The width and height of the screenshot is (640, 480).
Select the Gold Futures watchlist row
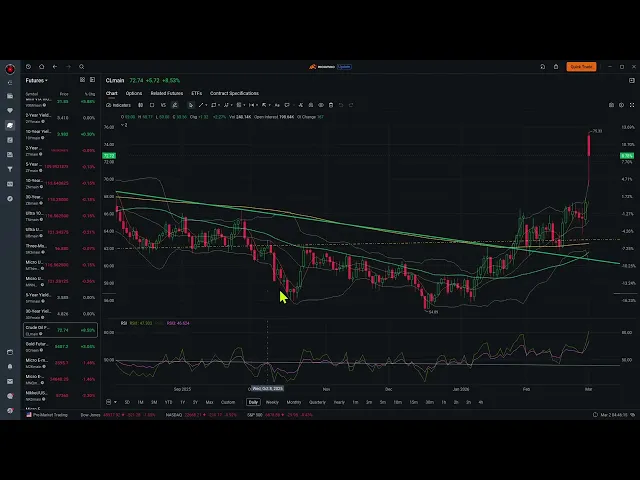[x=60, y=347]
